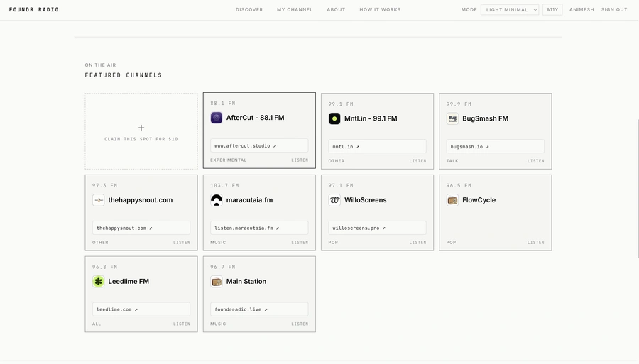Click the Mntl.in green dot icon
This screenshot has height=364, width=639.
pos(334,118)
